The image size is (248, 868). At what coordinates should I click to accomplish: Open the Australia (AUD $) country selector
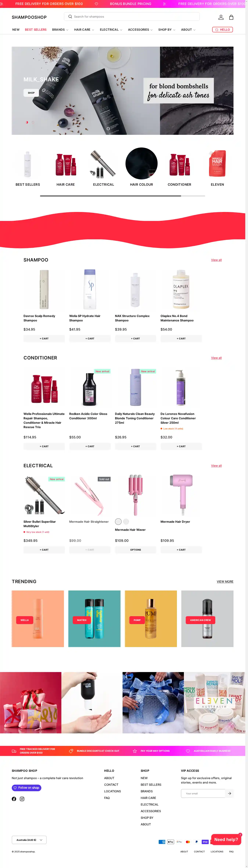(29, 840)
